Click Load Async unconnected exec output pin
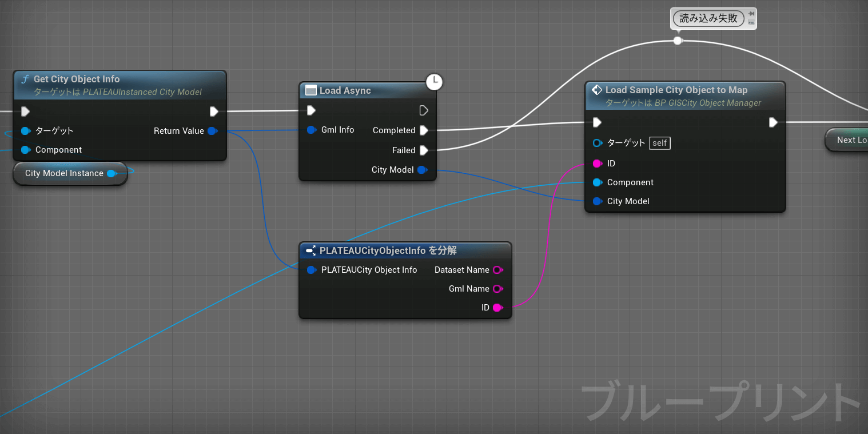 [424, 110]
